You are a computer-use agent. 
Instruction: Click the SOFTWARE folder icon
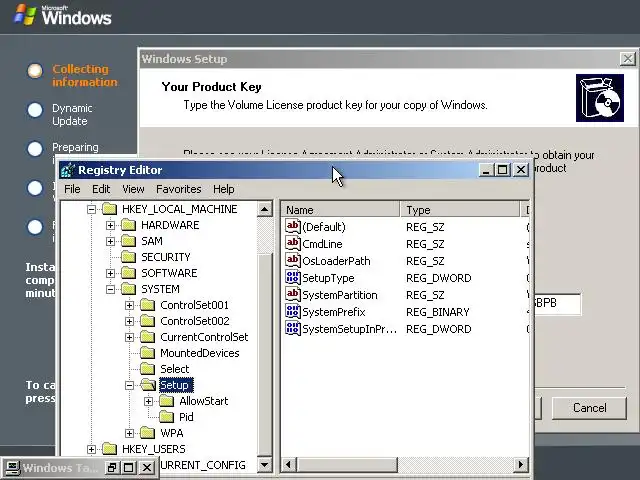tap(128, 273)
